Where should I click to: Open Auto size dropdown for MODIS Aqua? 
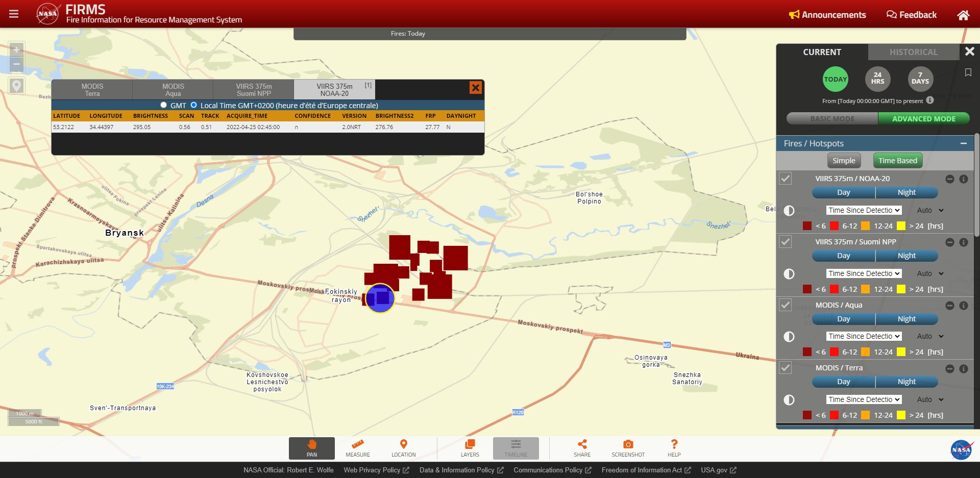point(930,336)
